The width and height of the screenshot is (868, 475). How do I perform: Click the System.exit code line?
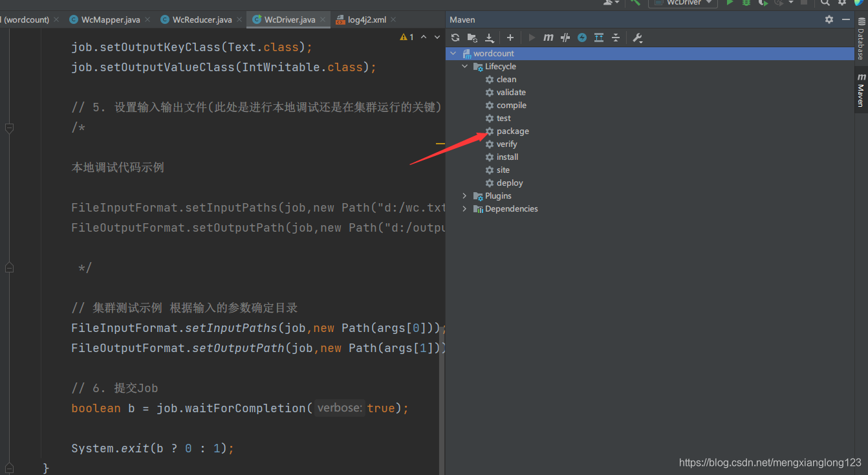(153, 448)
